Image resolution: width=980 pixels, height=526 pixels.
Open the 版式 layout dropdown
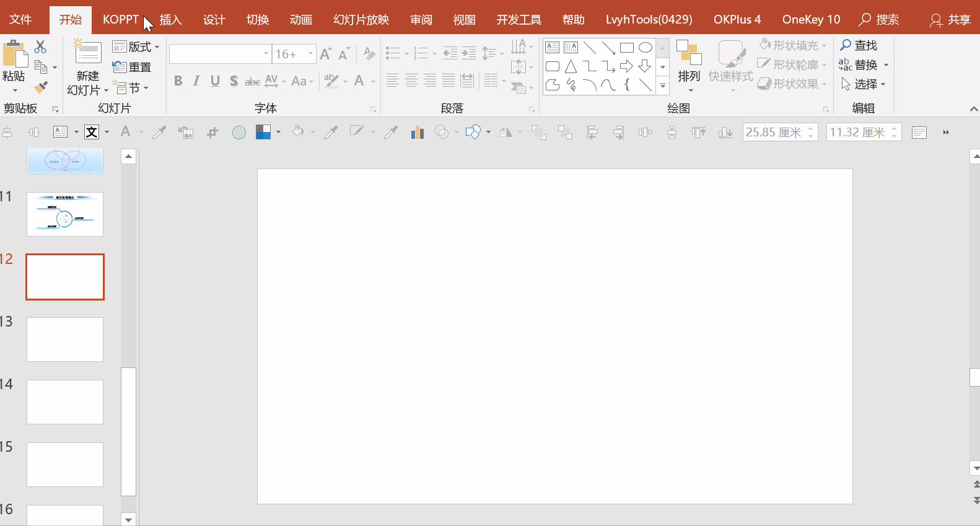pos(136,47)
